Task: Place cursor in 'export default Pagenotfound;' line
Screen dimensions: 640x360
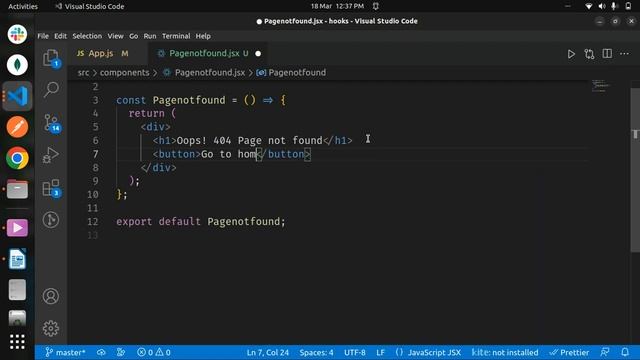Action: tap(201, 222)
